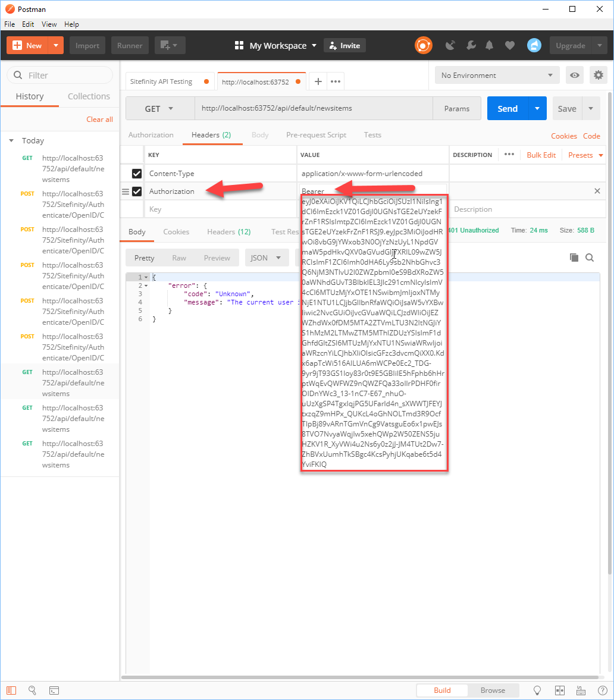
Task: Open the Postman console icon
Action: point(54,690)
